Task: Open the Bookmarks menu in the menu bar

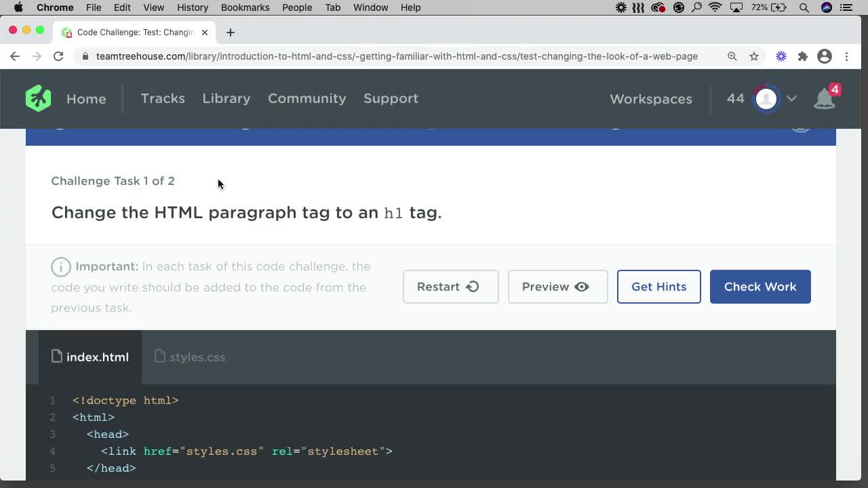Action: 245,7
